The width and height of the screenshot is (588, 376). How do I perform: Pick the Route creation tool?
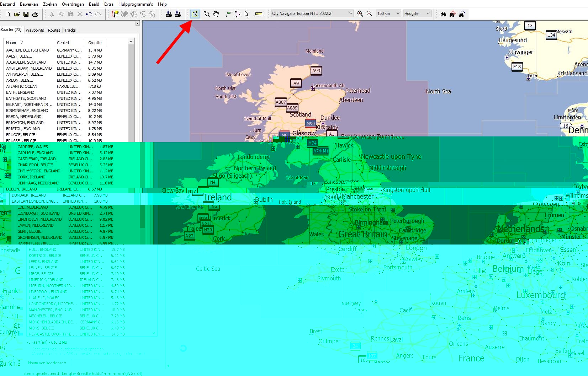(x=237, y=14)
